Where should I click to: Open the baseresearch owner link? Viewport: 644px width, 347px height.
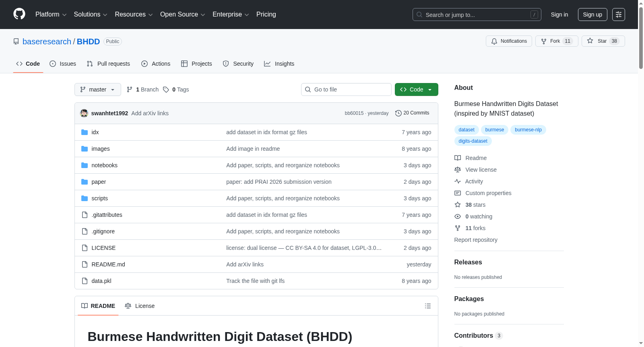(47, 42)
